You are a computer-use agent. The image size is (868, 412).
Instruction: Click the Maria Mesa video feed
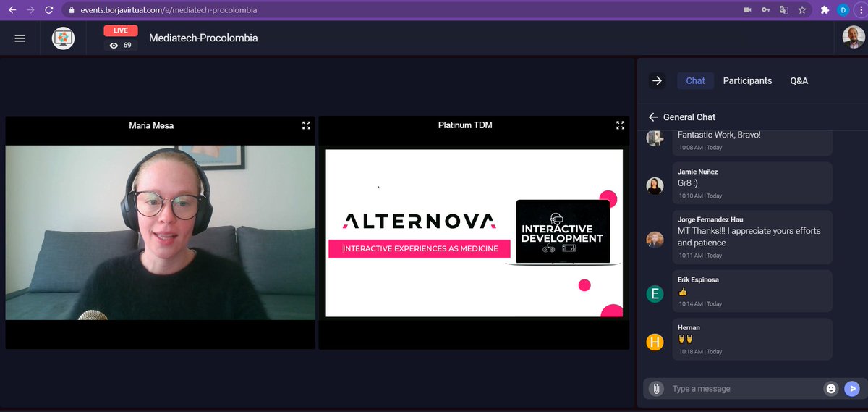(161, 232)
